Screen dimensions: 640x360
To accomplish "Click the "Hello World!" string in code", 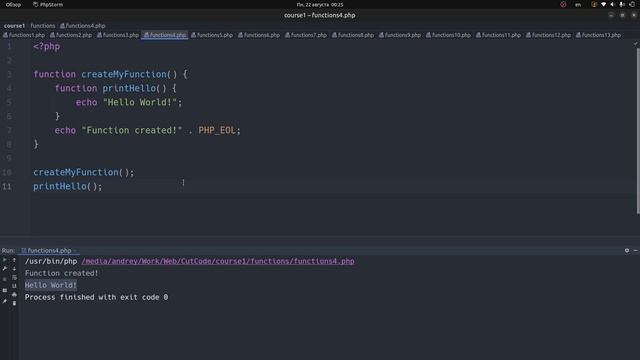I will 140,102.
